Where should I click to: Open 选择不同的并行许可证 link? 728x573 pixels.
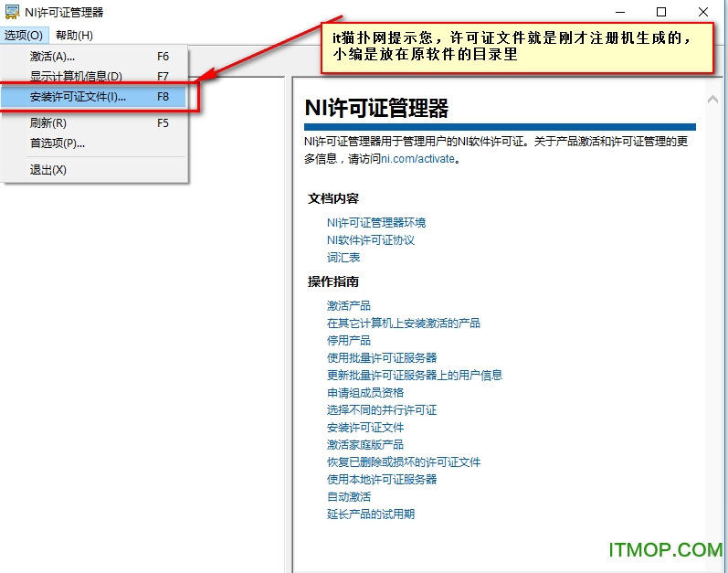click(x=382, y=410)
